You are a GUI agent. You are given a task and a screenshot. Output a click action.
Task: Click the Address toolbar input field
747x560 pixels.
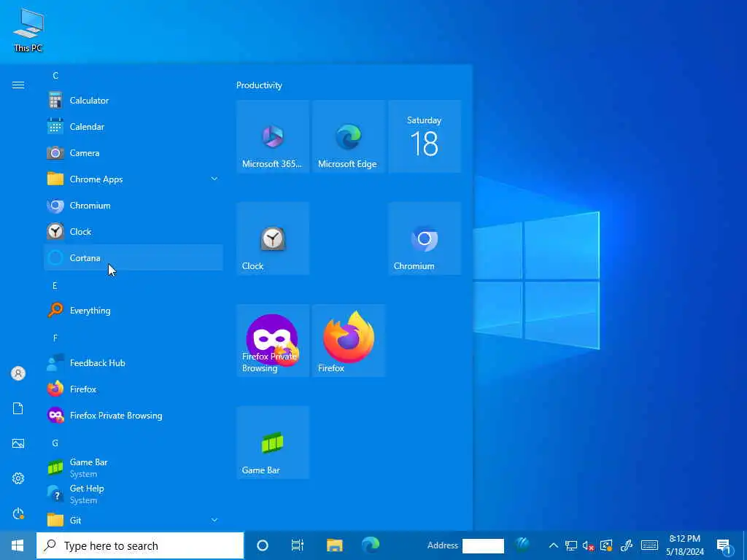(483, 545)
